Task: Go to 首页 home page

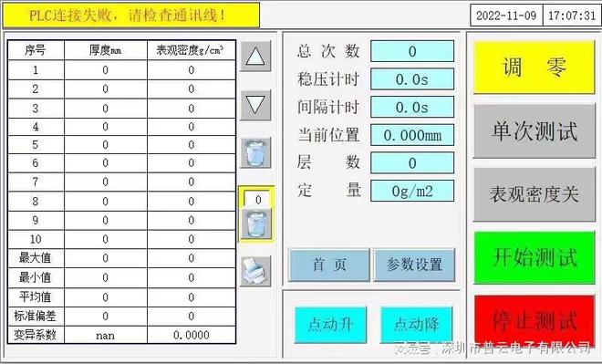Action: coord(329,265)
